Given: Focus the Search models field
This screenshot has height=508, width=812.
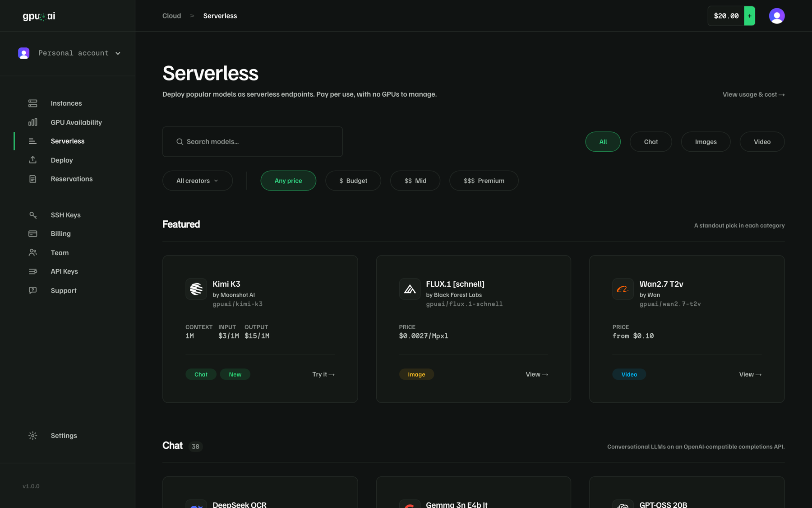Looking at the screenshot, I should 253,142.
